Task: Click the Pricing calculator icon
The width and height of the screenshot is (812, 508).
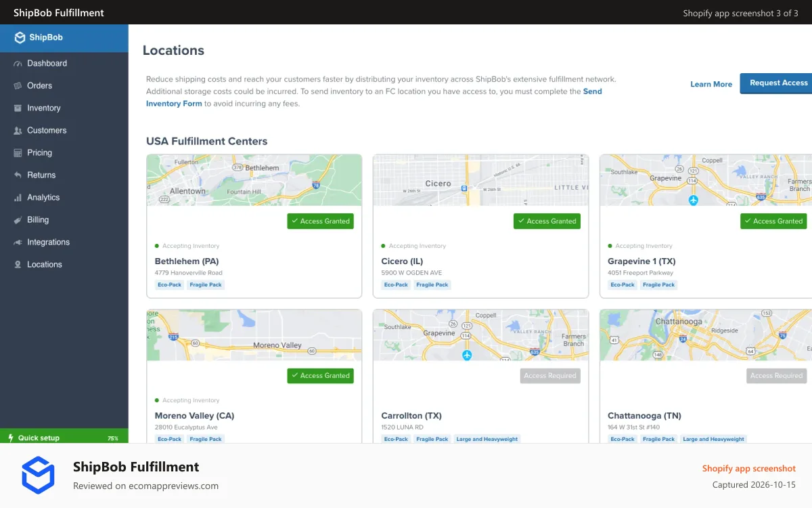Action: click(18, 153)
